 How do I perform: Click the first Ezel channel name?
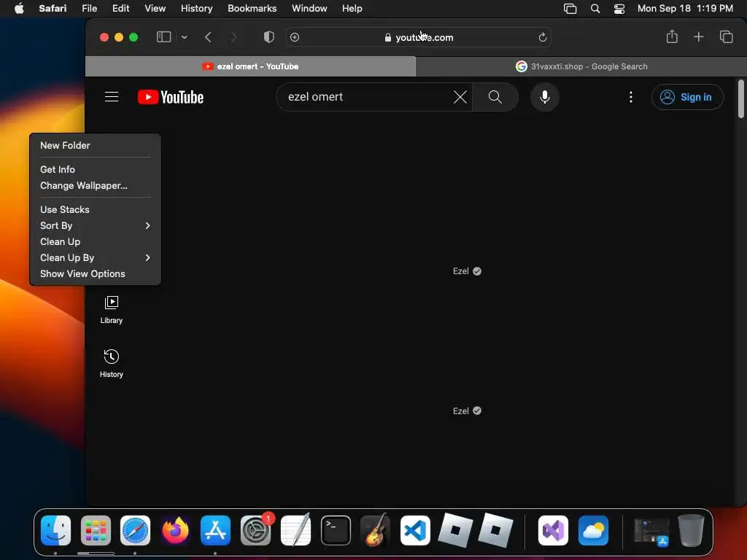click(461, 271)
